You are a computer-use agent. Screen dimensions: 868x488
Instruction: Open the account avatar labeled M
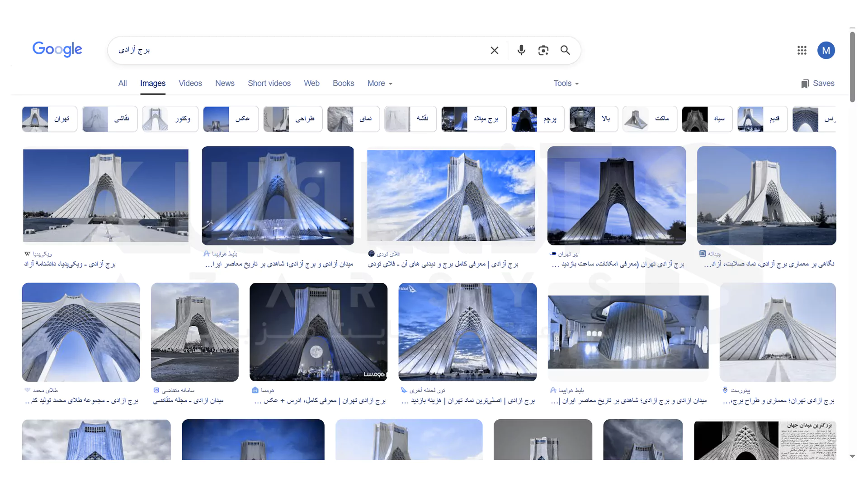[x=826, y=50]
